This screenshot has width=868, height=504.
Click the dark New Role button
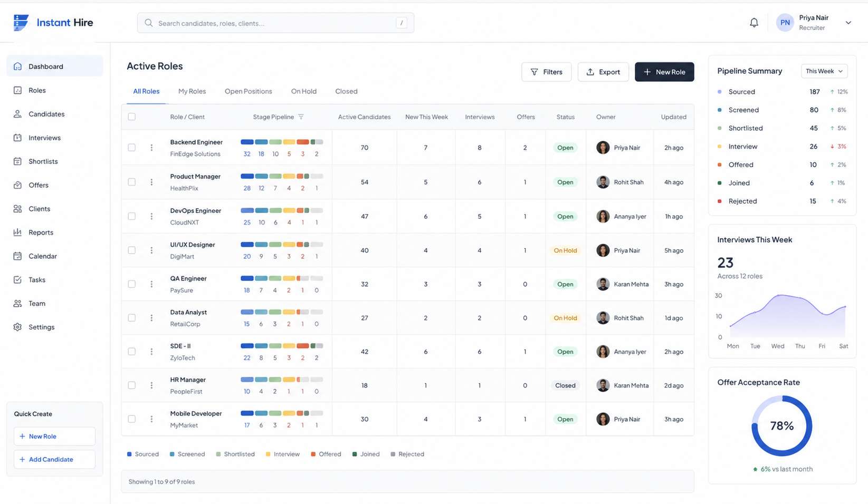tap(664, 72)
